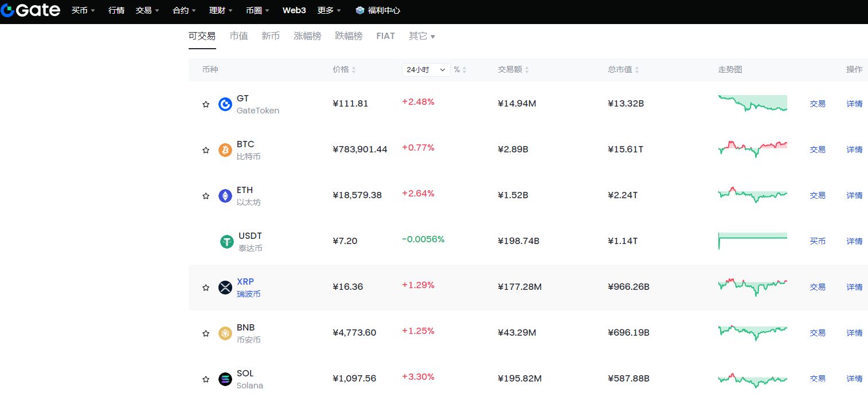
Task: Click the Bitcoin coin icon
Action: (x=225, y=150)
